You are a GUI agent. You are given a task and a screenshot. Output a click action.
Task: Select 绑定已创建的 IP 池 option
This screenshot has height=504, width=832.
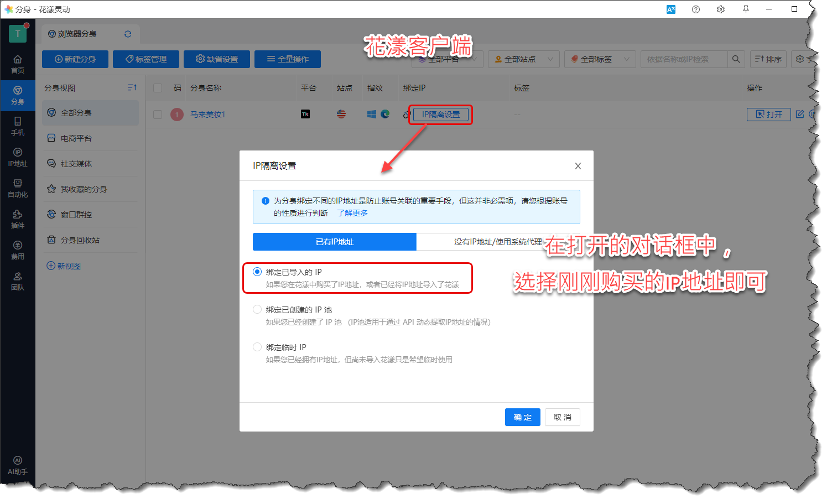(x=257, y=309)
